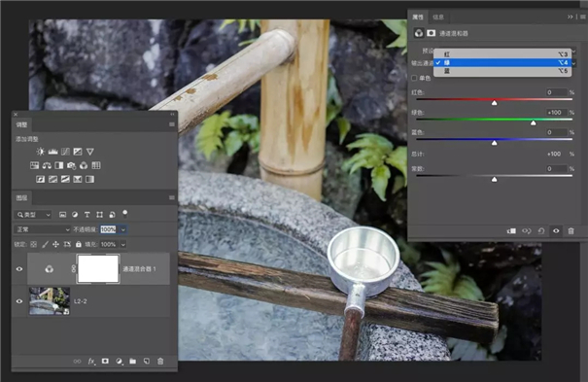Click the green channel slider handle

click(534, 123)
